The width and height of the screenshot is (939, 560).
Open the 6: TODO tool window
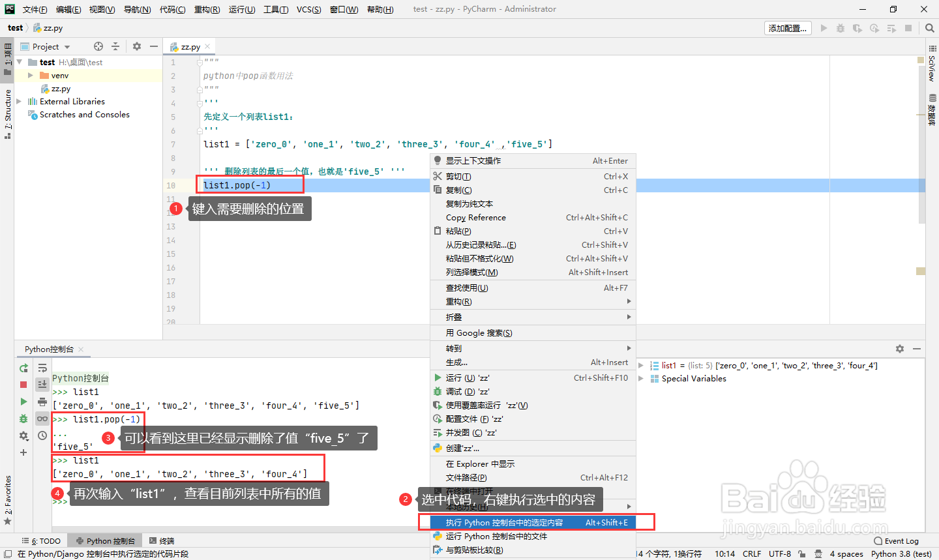pyautogui.click(x=41, y=540)
